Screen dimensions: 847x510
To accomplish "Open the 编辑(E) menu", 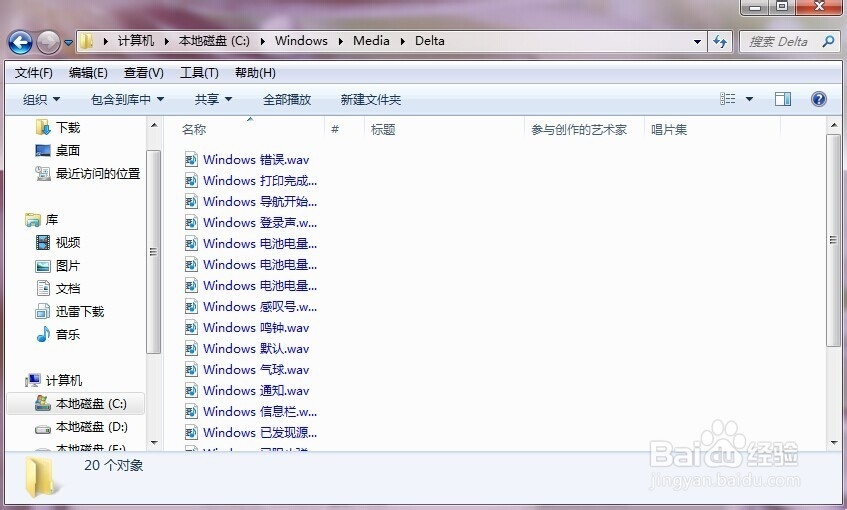I will pos(88,73).
